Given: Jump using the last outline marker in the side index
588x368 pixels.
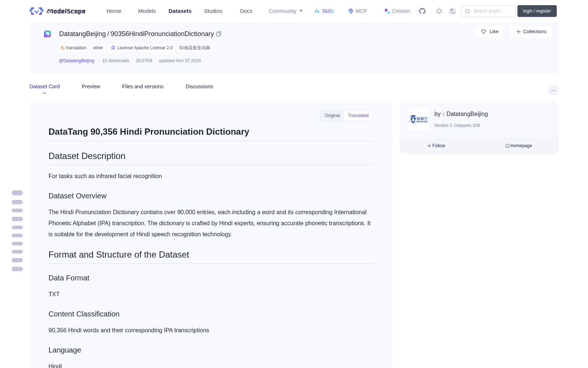Looking at the screenshot, I should 17,269.
